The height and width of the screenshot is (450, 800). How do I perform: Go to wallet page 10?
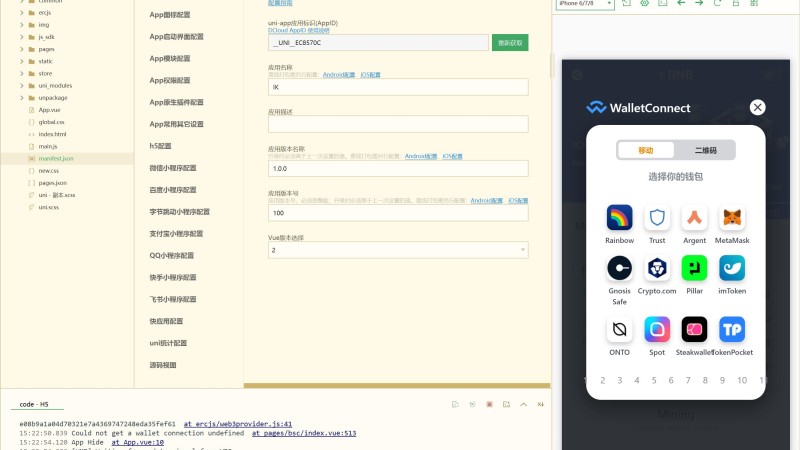click(742, 380)
